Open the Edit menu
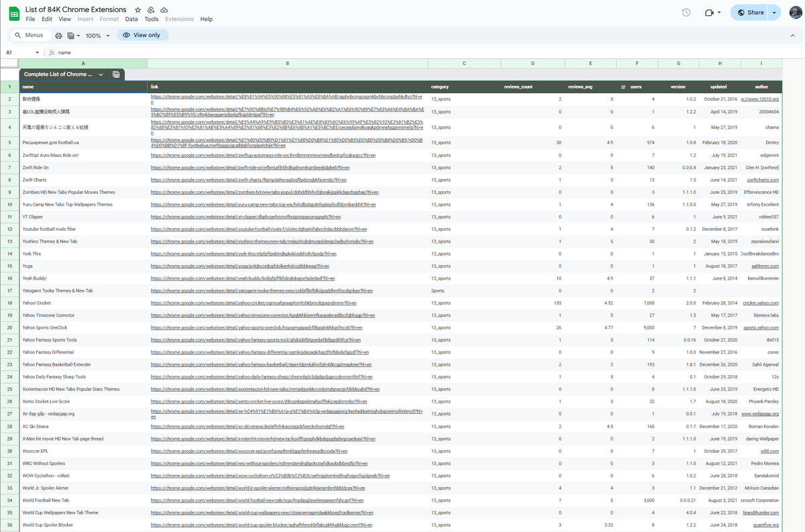Screen dimensions: 805x532 click(x=47, y=19)
